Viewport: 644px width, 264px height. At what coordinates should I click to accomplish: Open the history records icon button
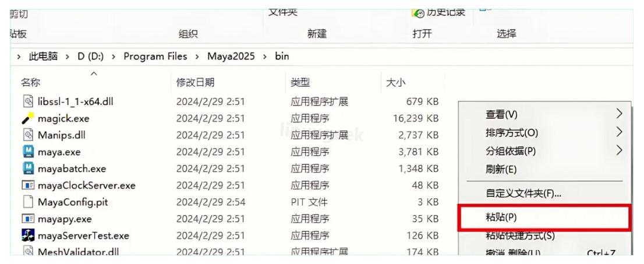point(417,13)
